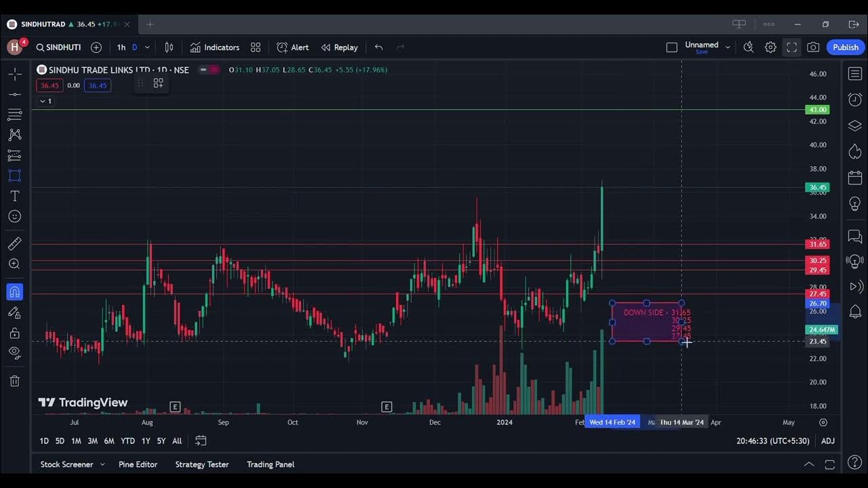Activate the zoom in tool
Screen dimensions: 868x488
[x=14, y=264]
